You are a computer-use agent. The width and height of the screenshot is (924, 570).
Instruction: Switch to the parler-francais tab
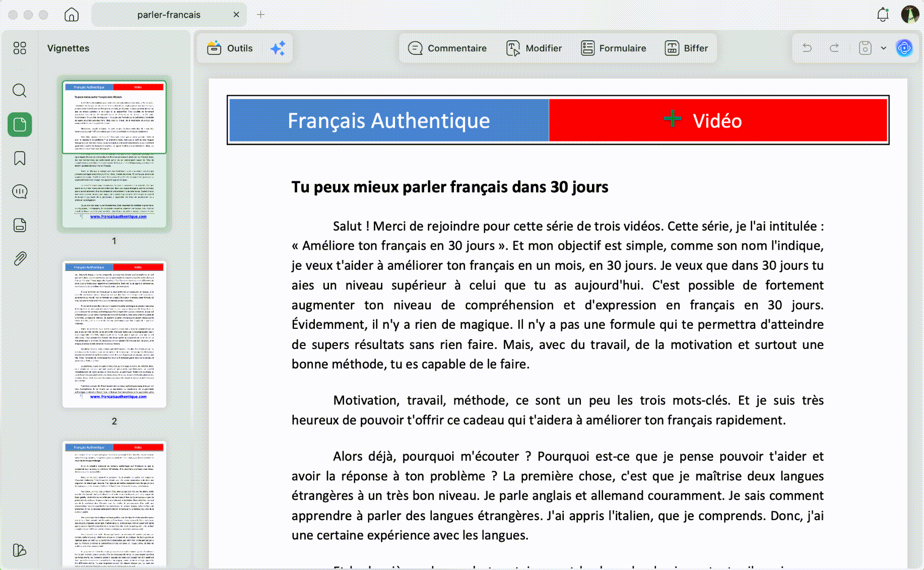169,15
